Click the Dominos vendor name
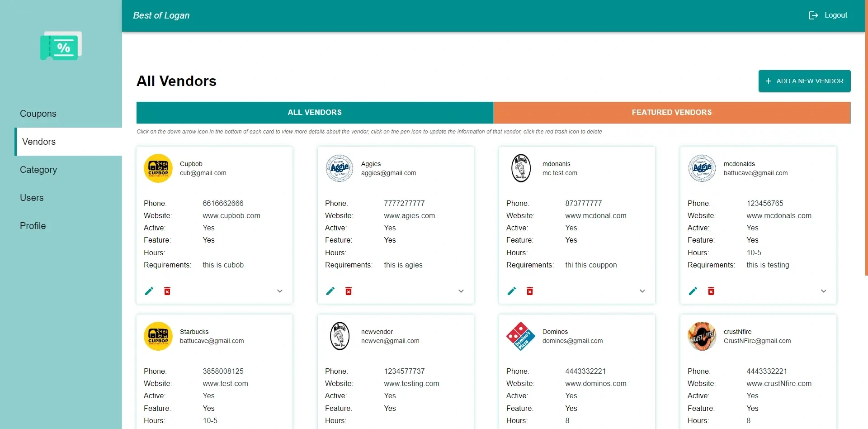Image resolution: width=868 pixels, height=429 pixels. [x=555, y=332]
